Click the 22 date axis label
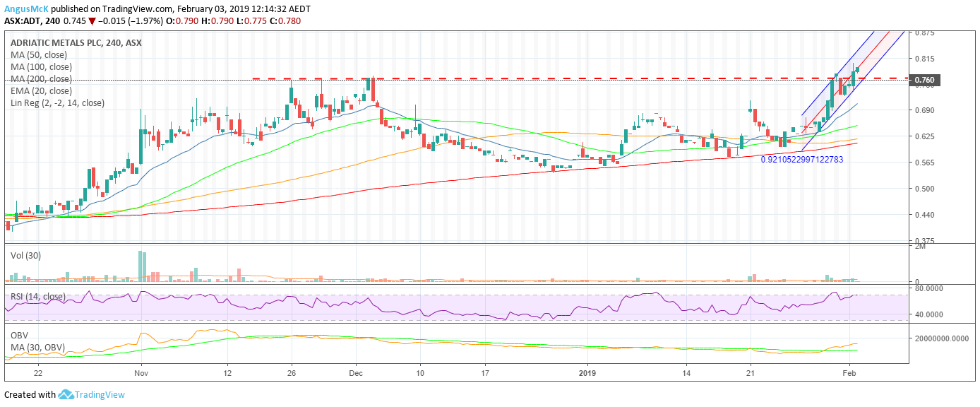Screen dimensions: 980x407 (38, 372)
